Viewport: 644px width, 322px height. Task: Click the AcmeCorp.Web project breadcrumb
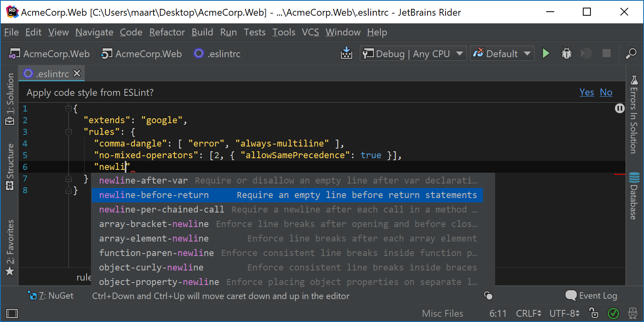[141, 54]
